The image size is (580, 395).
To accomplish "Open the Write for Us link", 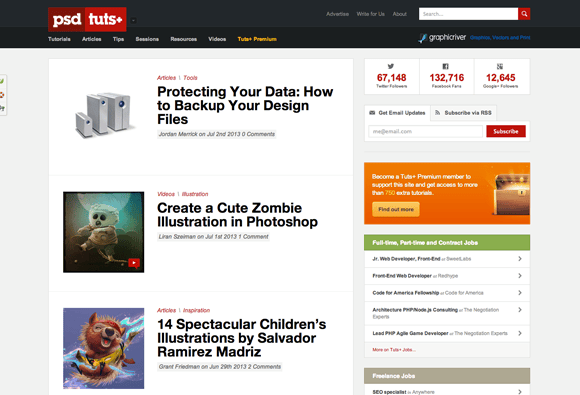I will pos(371,14).
